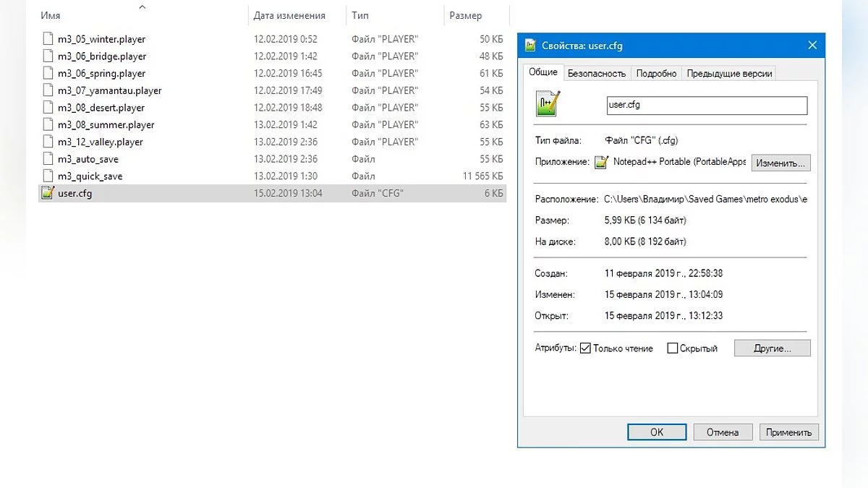This screenshot has width=868, height=488.
Task: Click the user.cfg filename input field
Action: coord(706,105)
